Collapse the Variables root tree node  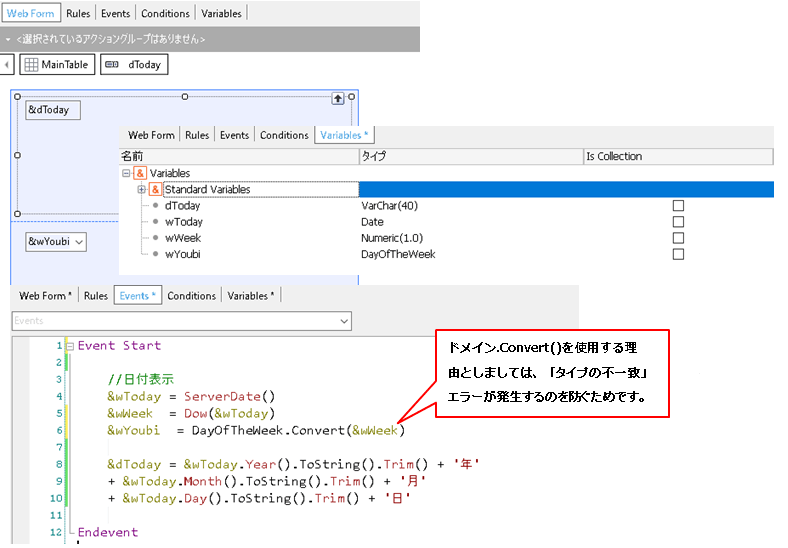tap(126, 173)
